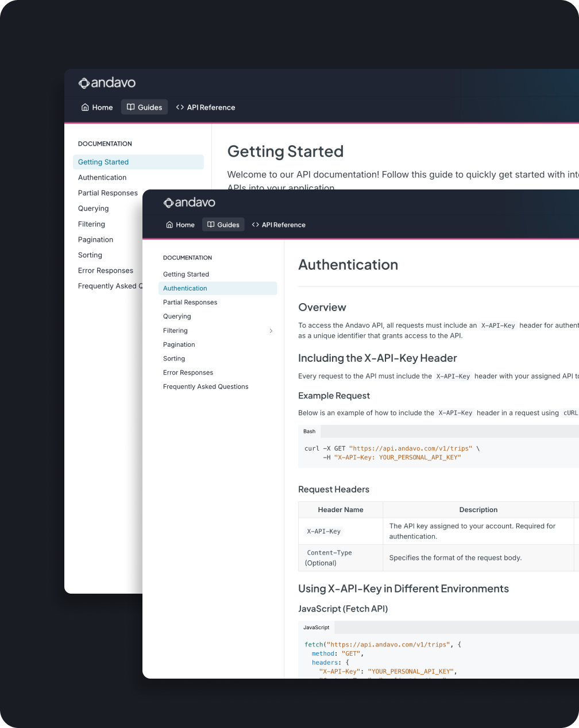The height and width of the screenshot is (728, 579).
Task: Open the Guides tab text in the back window
Action: pyautogui.click(x=150, y=107)
